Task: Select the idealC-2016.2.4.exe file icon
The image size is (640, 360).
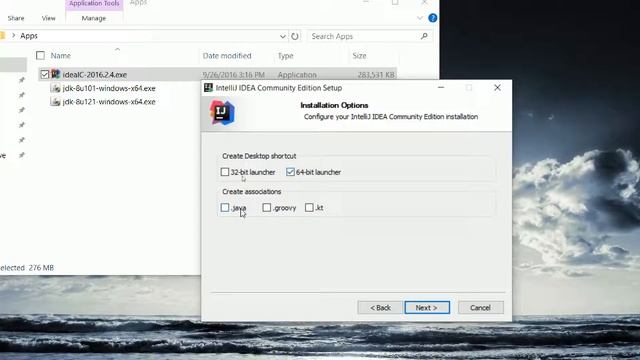Action: tap(56, 74)
